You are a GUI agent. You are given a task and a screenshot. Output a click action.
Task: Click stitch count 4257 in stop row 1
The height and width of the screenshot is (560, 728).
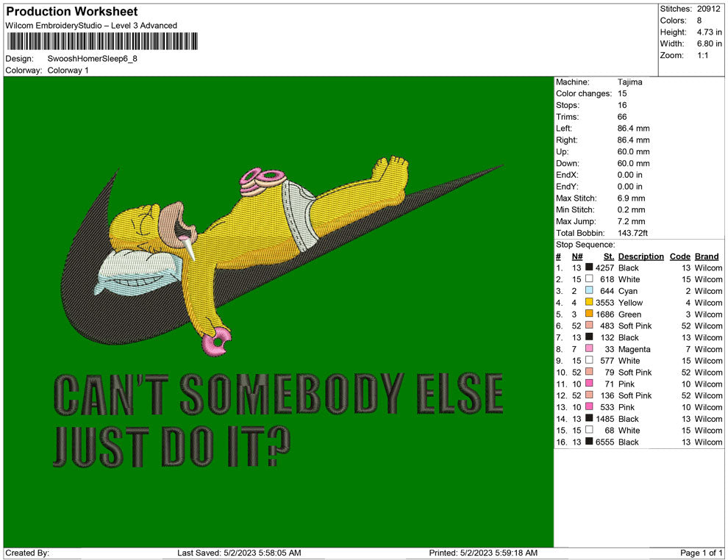coord(605,268)
